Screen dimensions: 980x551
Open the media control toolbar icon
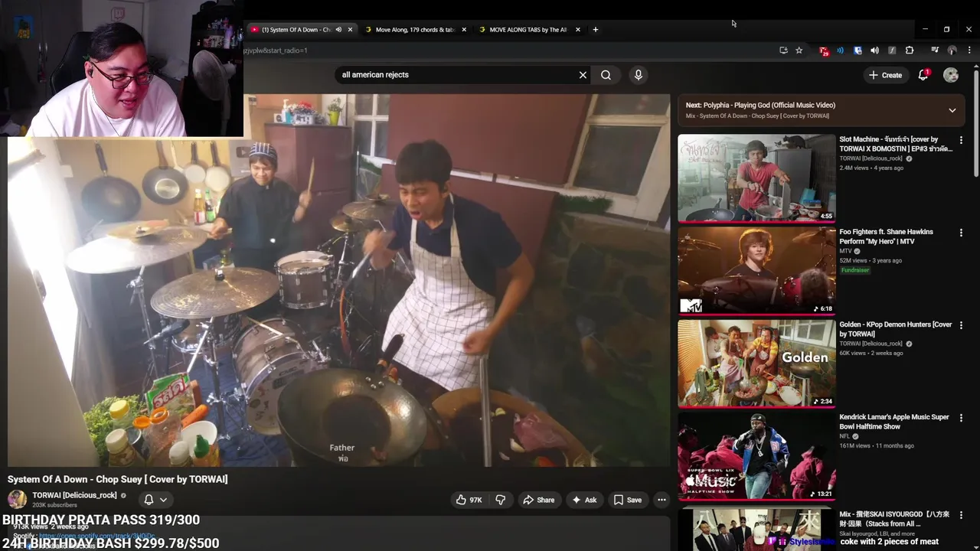(935, 51)
